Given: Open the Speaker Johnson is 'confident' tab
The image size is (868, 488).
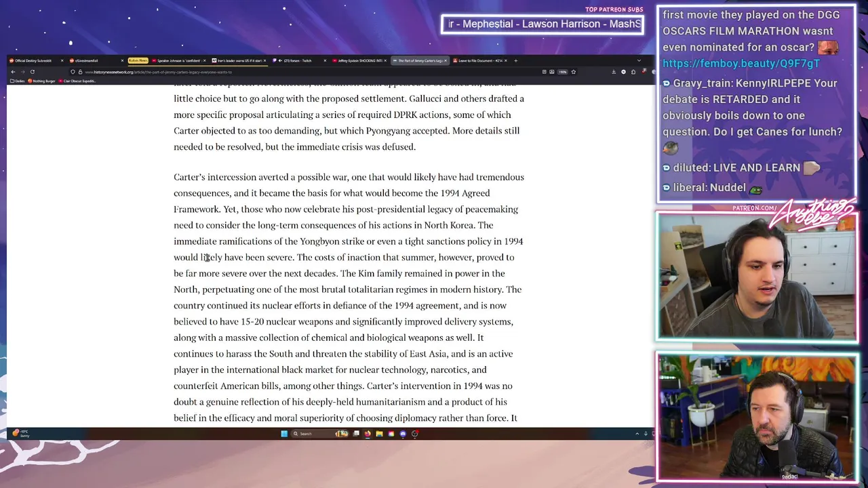Looking at the screenshot, I should click(x=178, y=60).
